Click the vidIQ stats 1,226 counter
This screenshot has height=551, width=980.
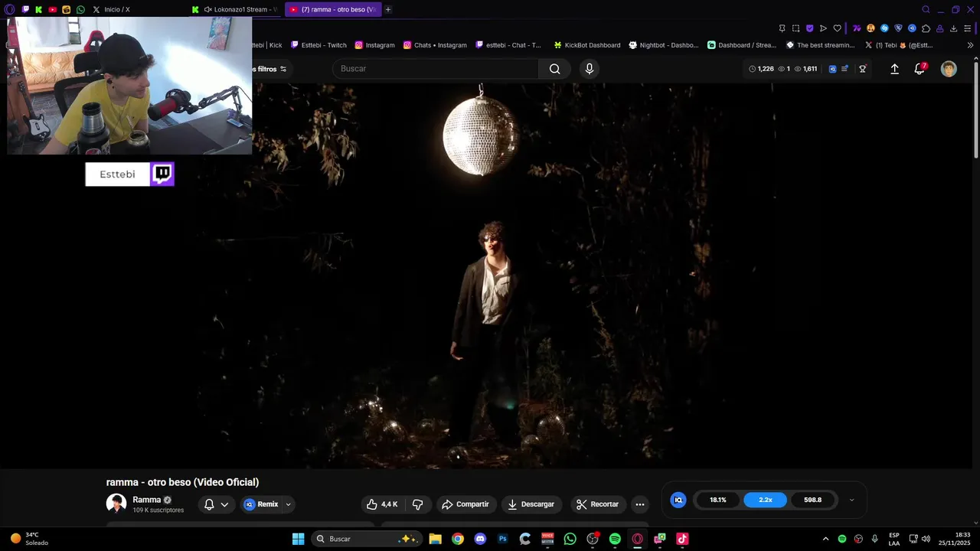click(x=761, y=69)
